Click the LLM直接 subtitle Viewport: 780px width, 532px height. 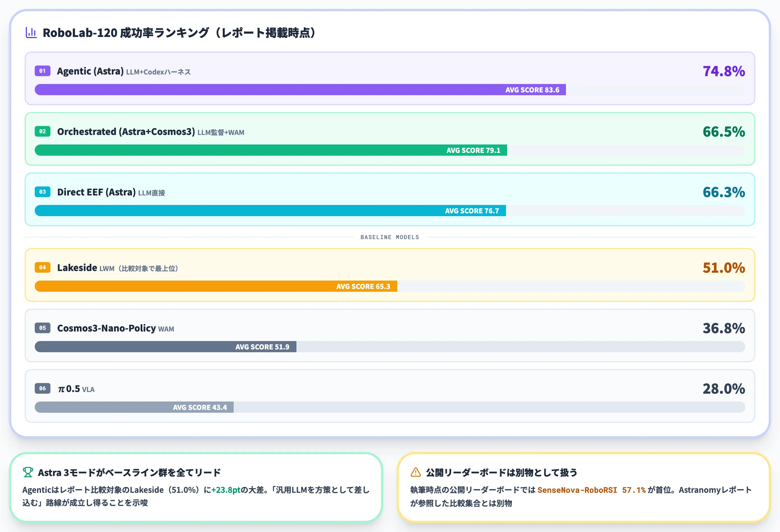[151, 193]
